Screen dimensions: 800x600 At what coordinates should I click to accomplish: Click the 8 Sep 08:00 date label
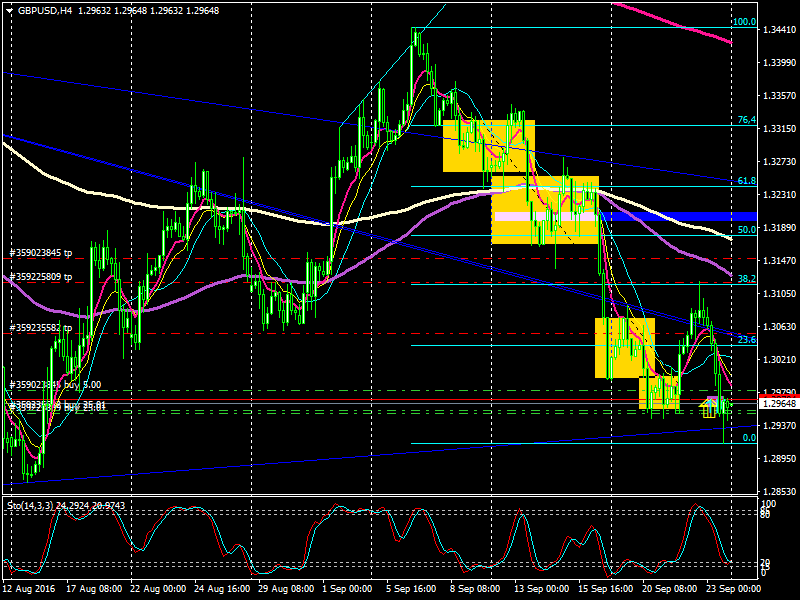click(474, 589)
